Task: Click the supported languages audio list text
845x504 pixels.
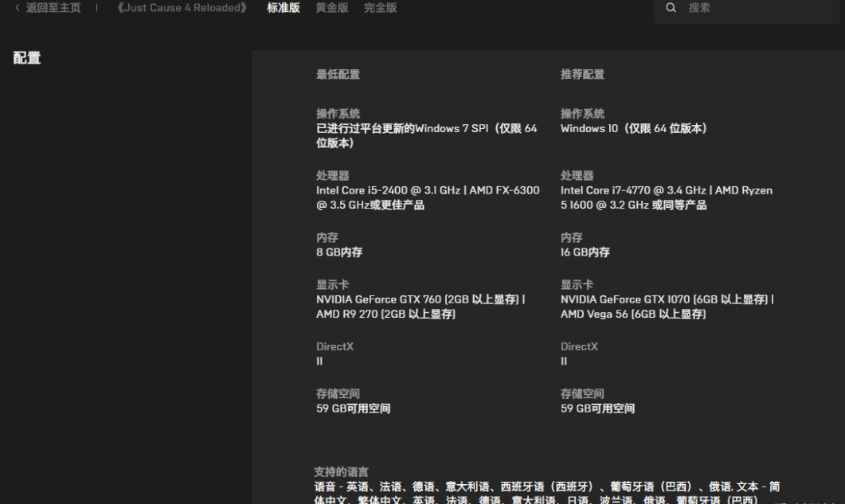Action: tap(547, 494)
